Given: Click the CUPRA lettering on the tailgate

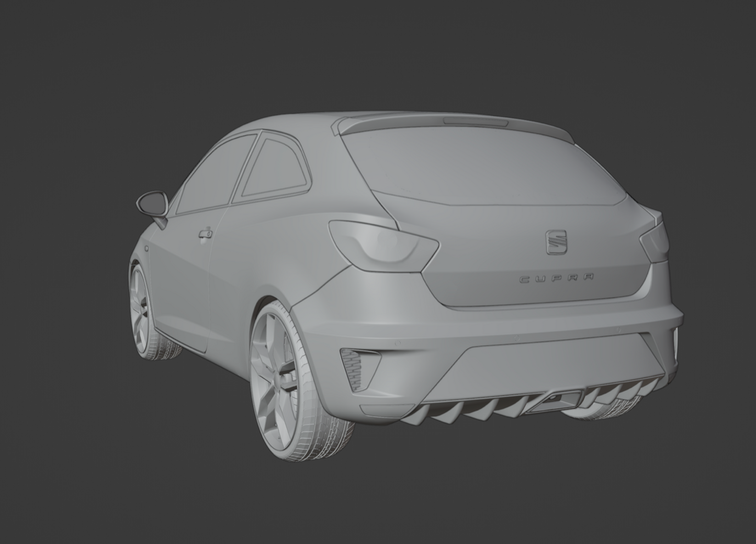Looking at the screenshot, I should pyautogui.click(x=557, y=278).
